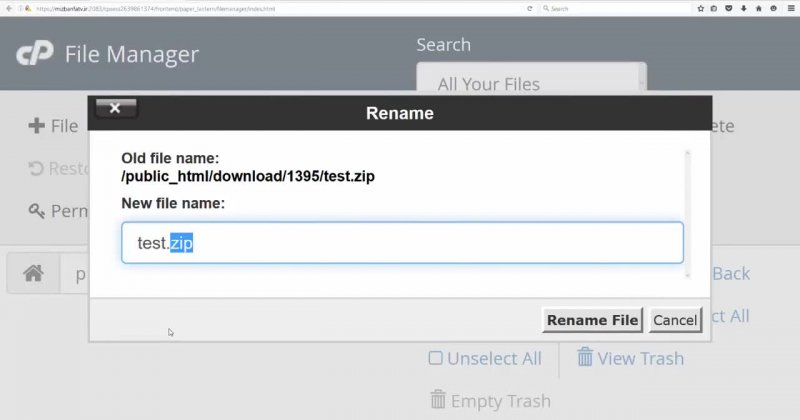Screen dimensions: 800x420
Task: Open View Trash with trash icon
Action: 585,358
